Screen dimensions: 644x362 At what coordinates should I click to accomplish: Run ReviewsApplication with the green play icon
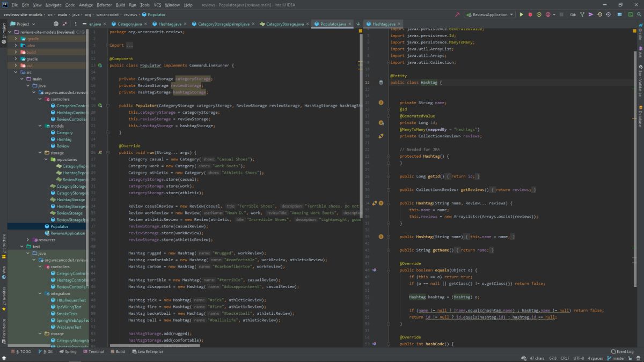pyautogui.click(x=521, y=15)
